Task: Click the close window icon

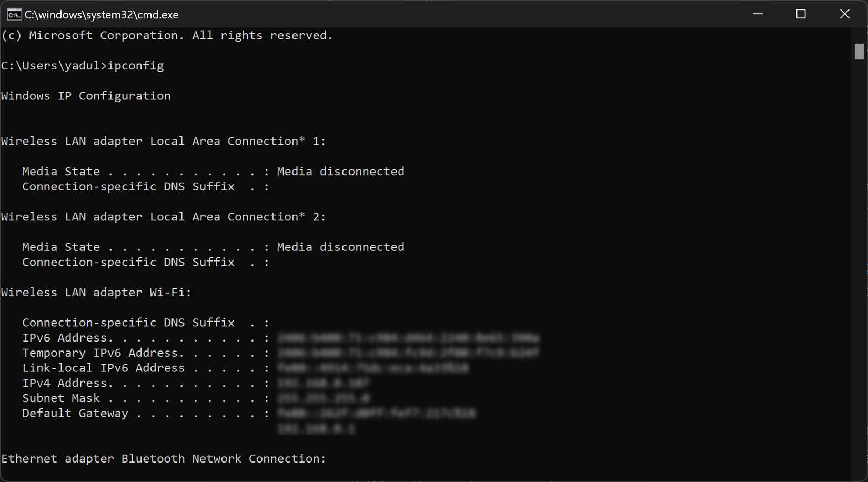Action: [x=845, y=14]
